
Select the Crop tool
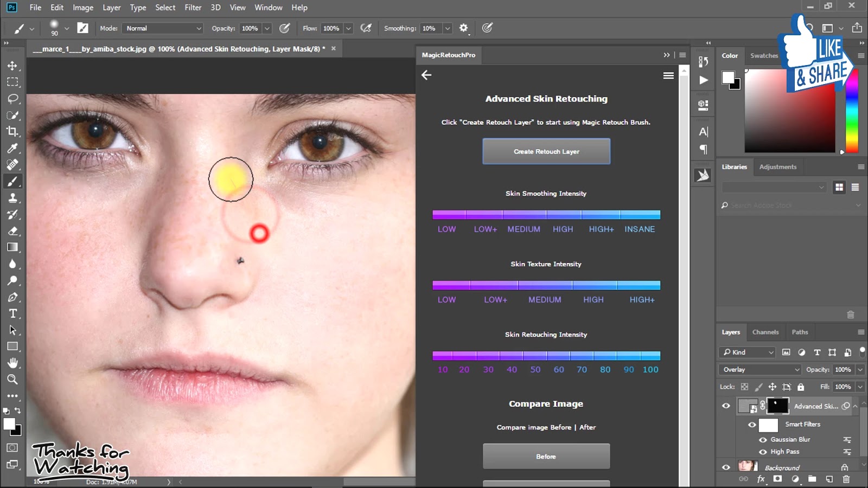[x=12, y=132]
